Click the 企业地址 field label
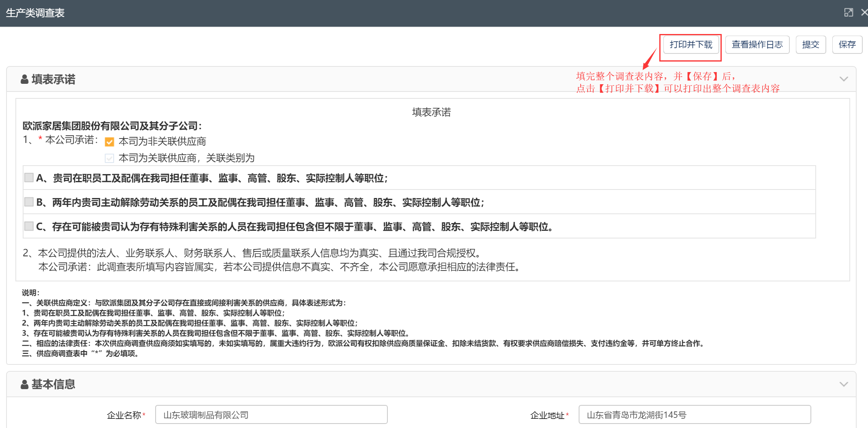868x428 pixels. tap(547, 415)
